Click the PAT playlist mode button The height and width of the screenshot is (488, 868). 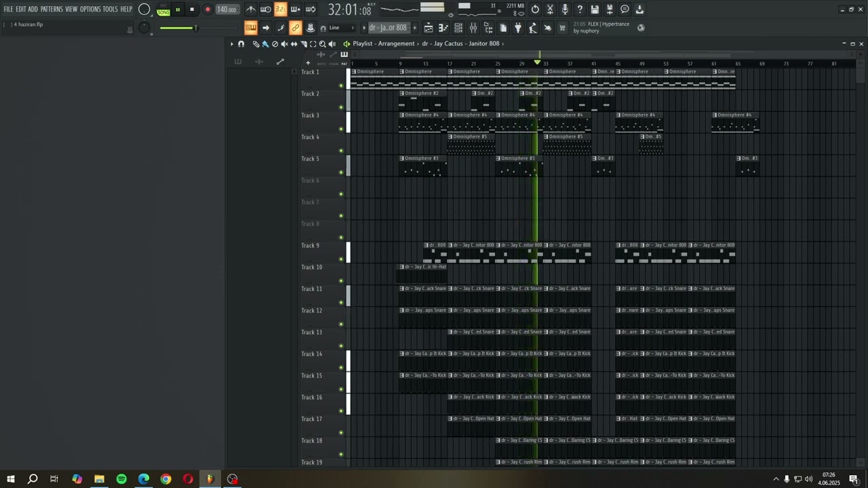344,64
